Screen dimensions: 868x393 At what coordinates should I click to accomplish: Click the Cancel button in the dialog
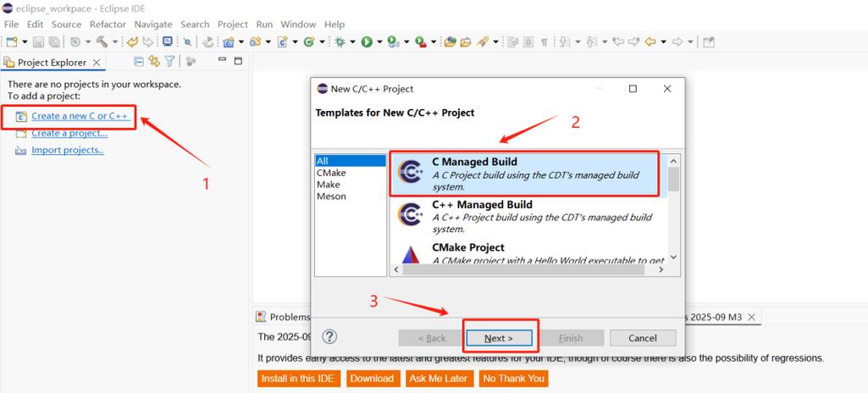pos(643,338)
